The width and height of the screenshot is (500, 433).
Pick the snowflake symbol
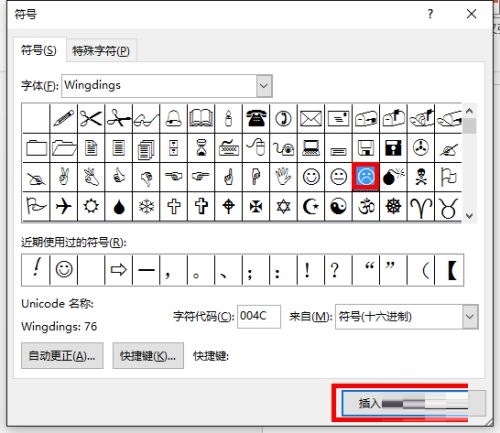(146, 206)
